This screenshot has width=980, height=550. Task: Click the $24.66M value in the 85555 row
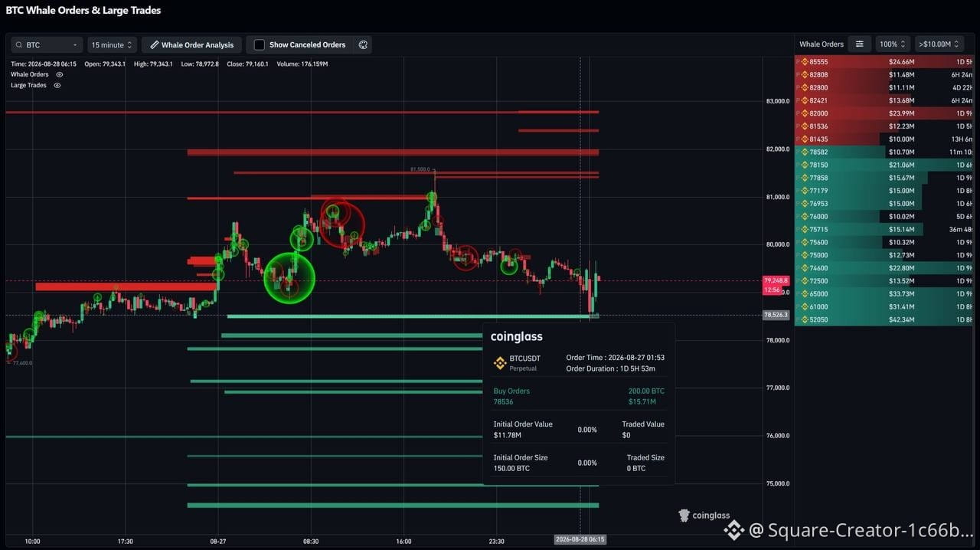point(901,62)
